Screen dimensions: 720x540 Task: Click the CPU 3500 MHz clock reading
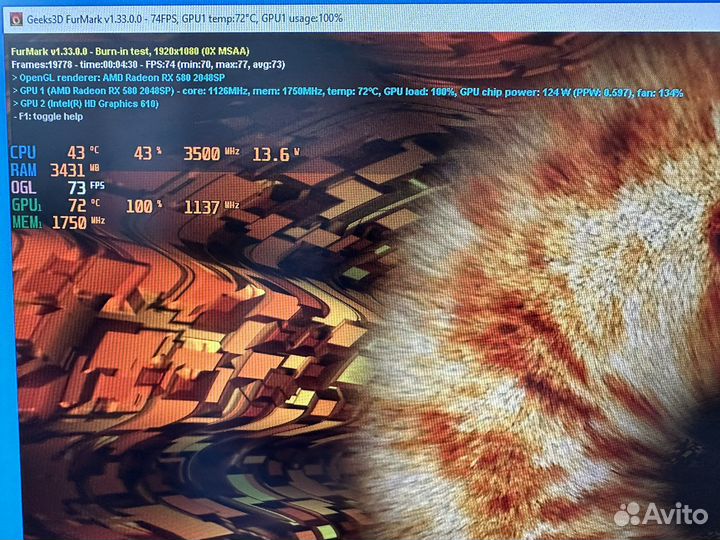211,154
